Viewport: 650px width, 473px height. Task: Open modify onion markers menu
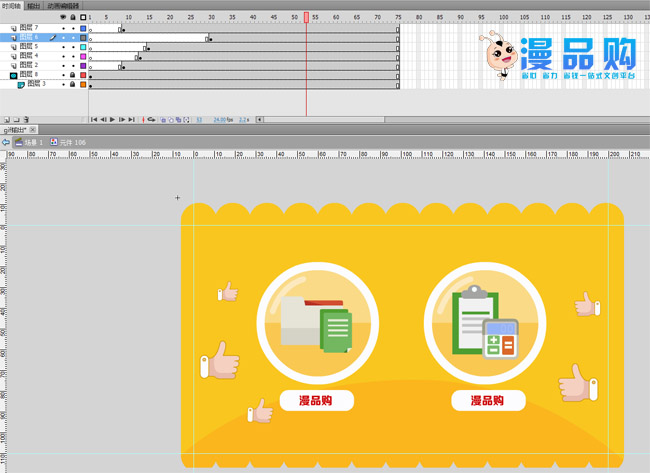click(187, 119)
